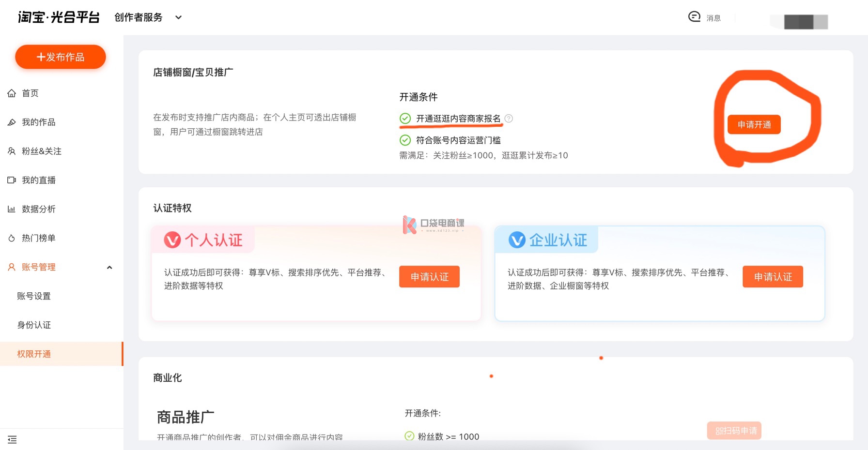Screen dimensions: 868x450
Task: Click the description starting 在发布时支持推广店内商品
Action: coord(255,124)
